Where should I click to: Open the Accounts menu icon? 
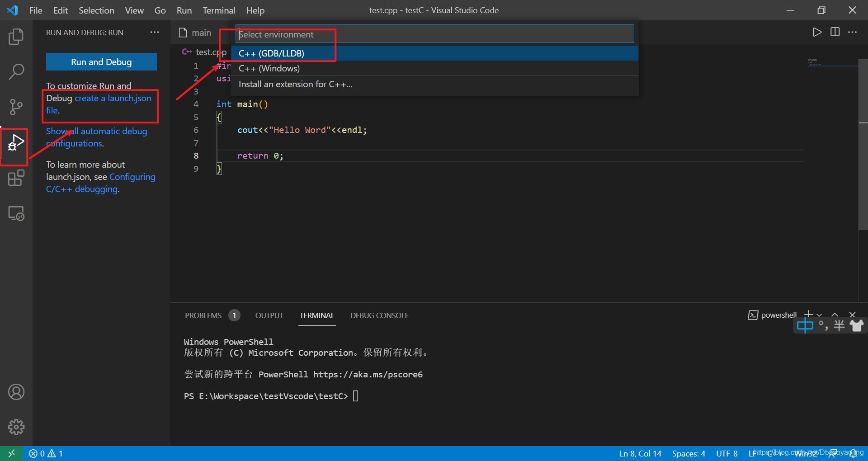(x=16, y=392)
